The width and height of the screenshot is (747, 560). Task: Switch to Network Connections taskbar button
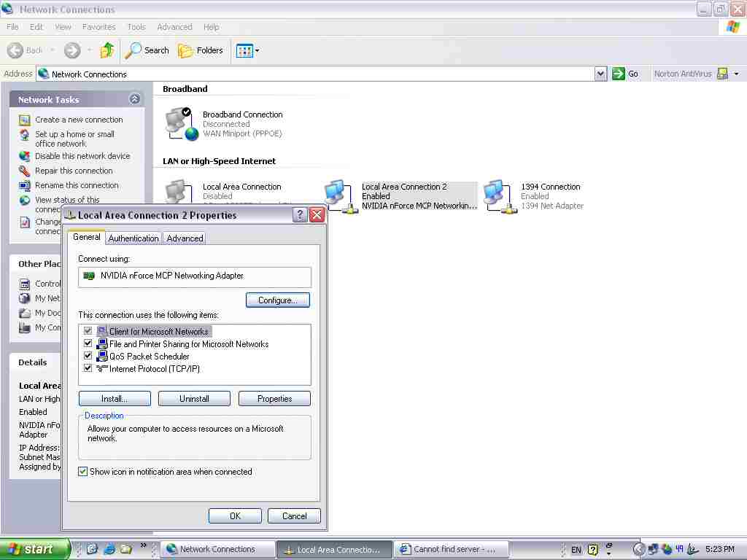pos(217,549)
